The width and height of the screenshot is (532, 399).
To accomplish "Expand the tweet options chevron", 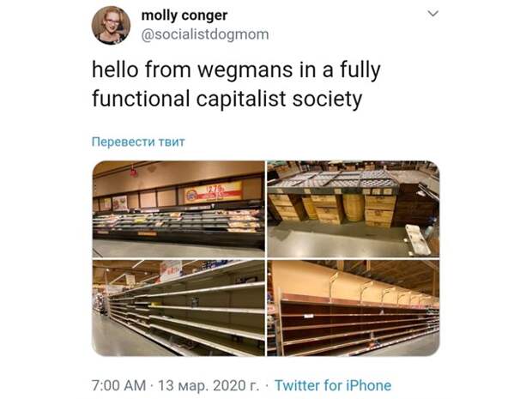I will [433, 14].
